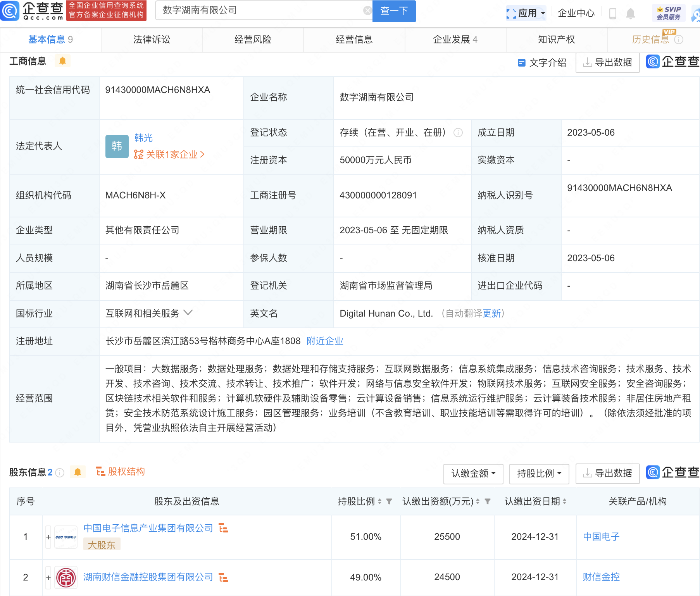Click 附近企业 link after address
Screen dimensions: 700x596
click(x=325, y=341)
